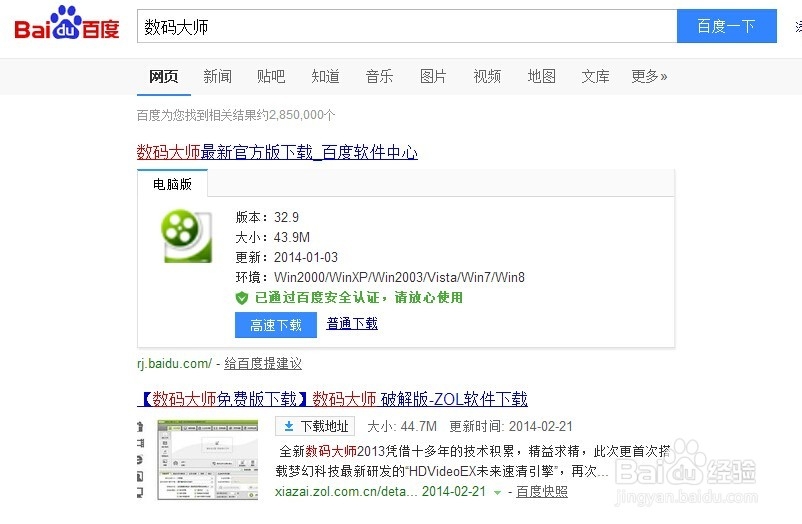Open the 数码大师最新官方版下载 result link
Viewport: 802px width, 524px height.
(x=277, y=152)
